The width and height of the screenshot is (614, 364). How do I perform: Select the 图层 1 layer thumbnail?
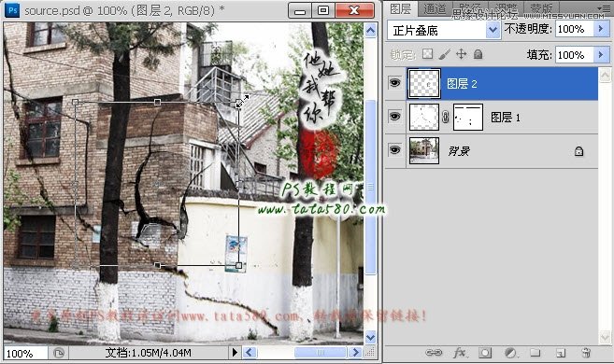(x=423, y=117)
